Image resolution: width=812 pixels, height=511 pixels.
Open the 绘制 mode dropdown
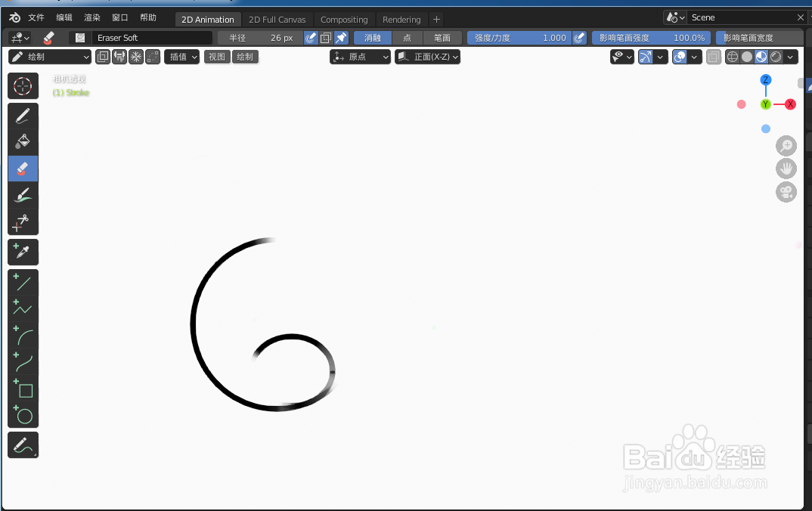pos(50,57)
